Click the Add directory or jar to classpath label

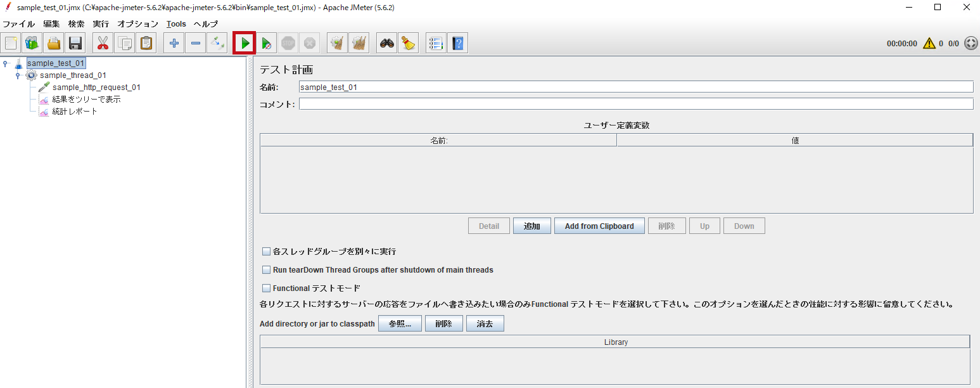[317, 324]
